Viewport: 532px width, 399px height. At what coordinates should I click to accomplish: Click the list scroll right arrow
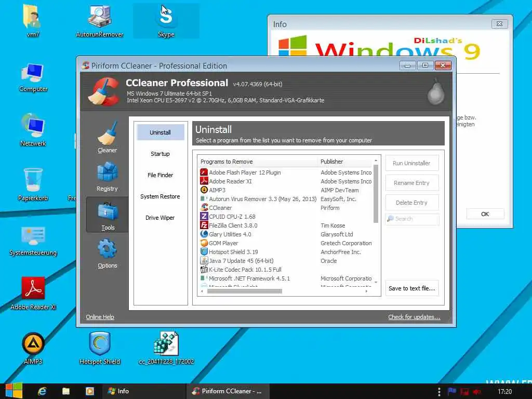tap(366, 291)
